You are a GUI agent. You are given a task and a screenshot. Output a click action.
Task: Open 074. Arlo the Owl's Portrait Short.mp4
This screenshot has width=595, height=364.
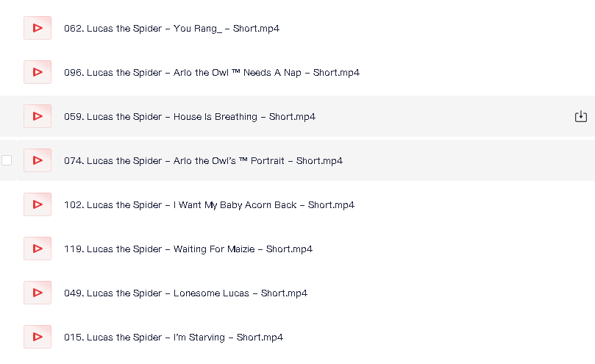(x=204, y=161)
